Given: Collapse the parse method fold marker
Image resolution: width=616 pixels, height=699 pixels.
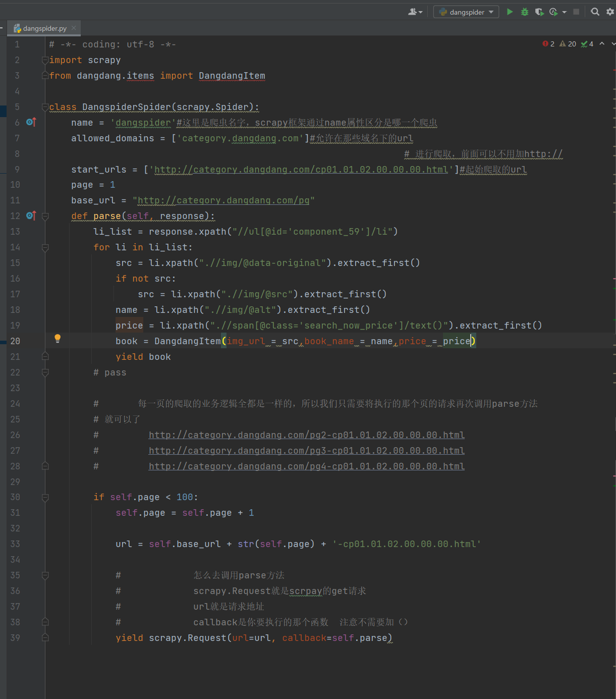Looking at the screenshot, I should (45, 216).
